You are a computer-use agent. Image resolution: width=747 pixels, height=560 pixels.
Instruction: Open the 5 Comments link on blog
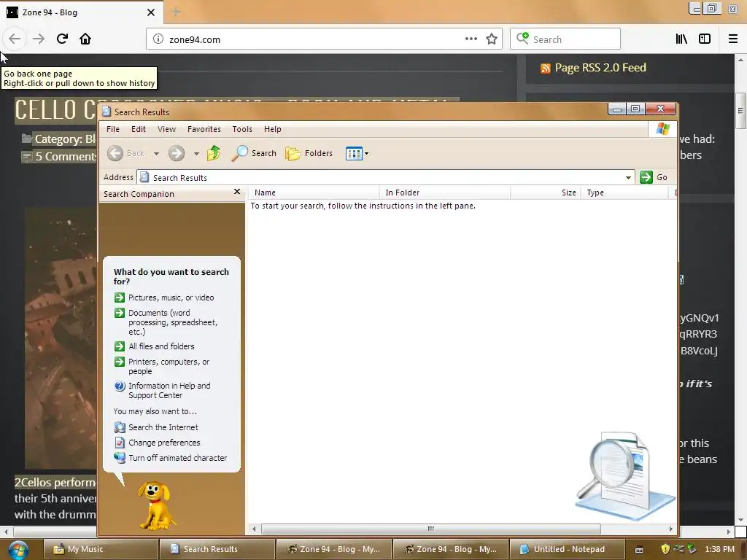click(65, 156)
